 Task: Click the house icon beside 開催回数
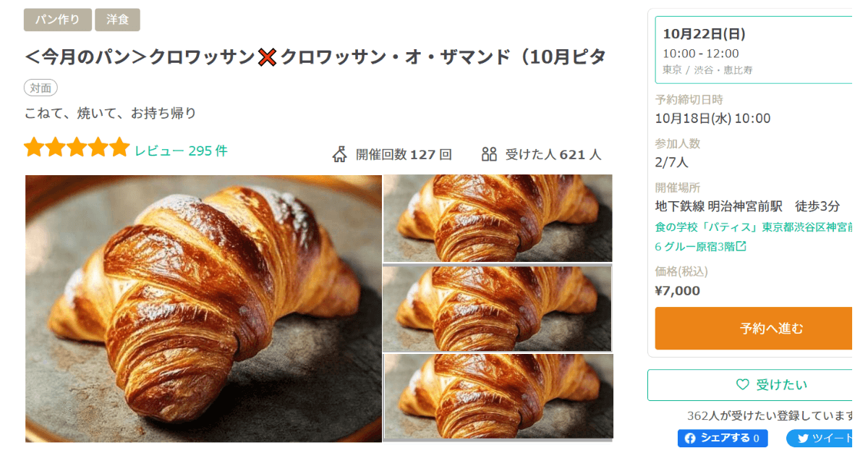pos(340,154)
